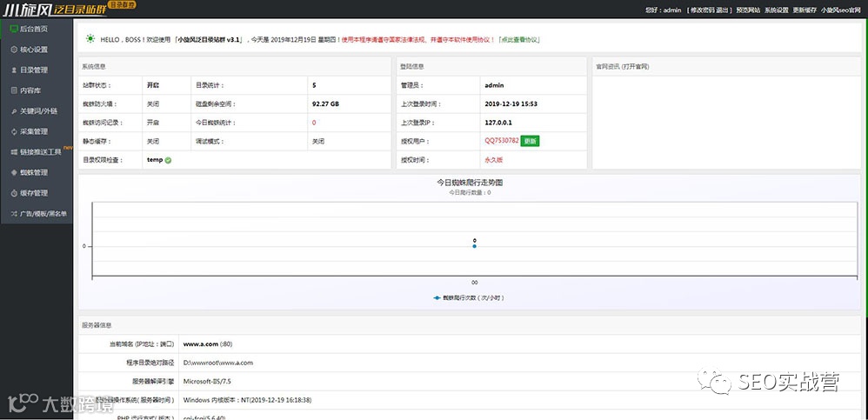Click the 站群状态 value 开启
Viewport: 868px width, 420px height.
(x=153, y=86)
